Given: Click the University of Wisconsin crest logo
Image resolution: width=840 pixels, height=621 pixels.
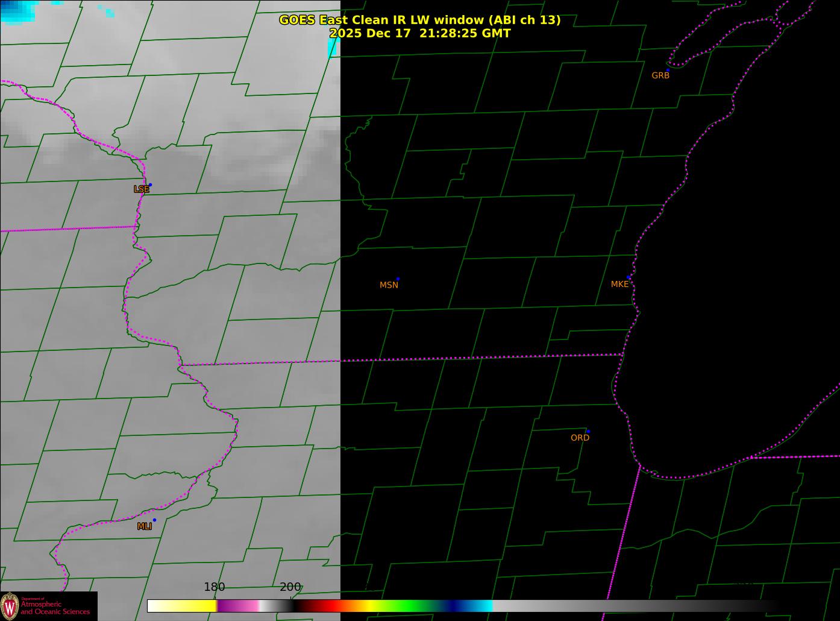Looking at the screenshot, I should 10,606.
